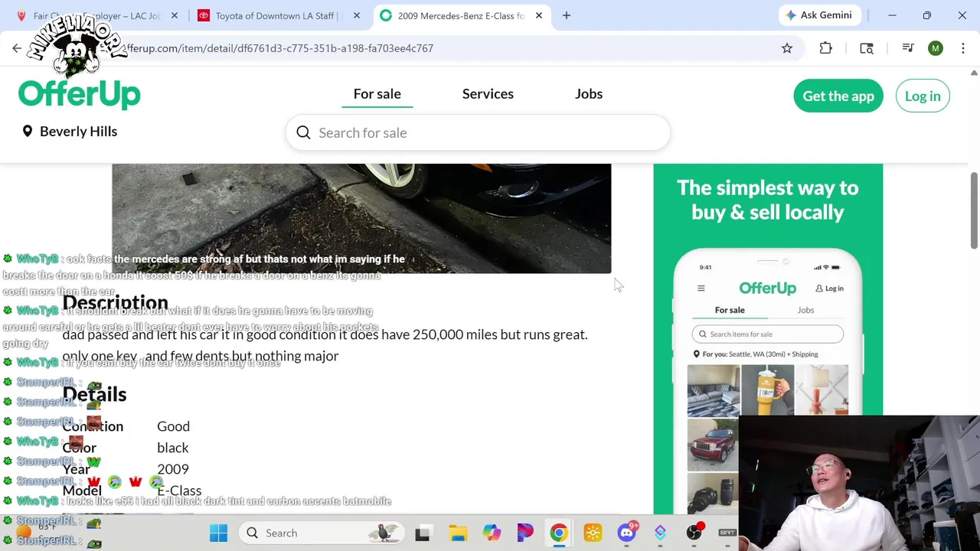This screenshot has width=980, height=551.
Task: Click the magnifier icon in the OfferUp search
Action: tap(304, 133)
